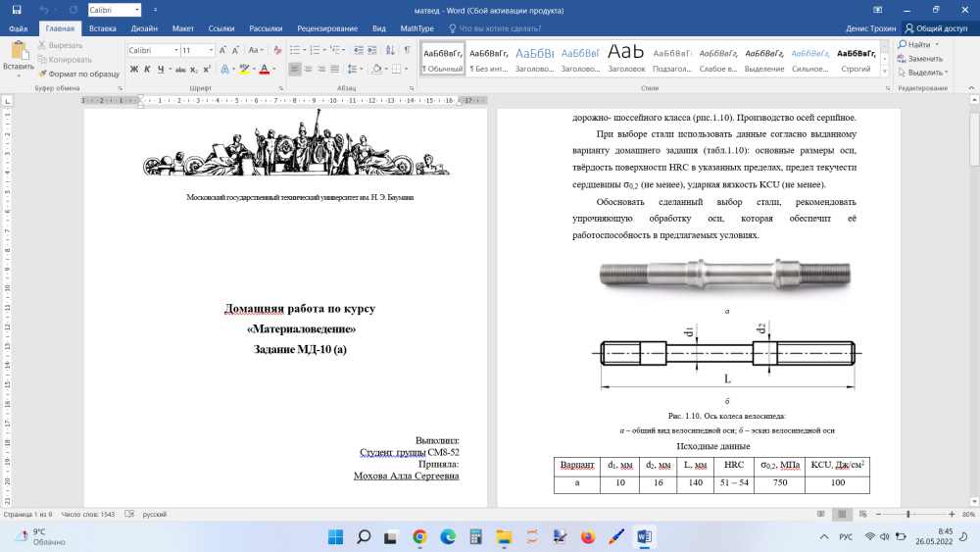Screen dimensions: 980x552
Task: Open the font size dropdown
Action: click(212, 49)
